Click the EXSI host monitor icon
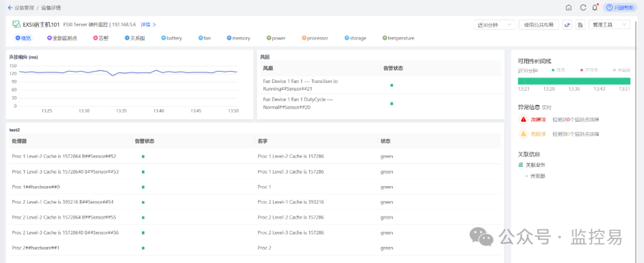This screenshot has width=644, height=263. [x=16, y=24]
